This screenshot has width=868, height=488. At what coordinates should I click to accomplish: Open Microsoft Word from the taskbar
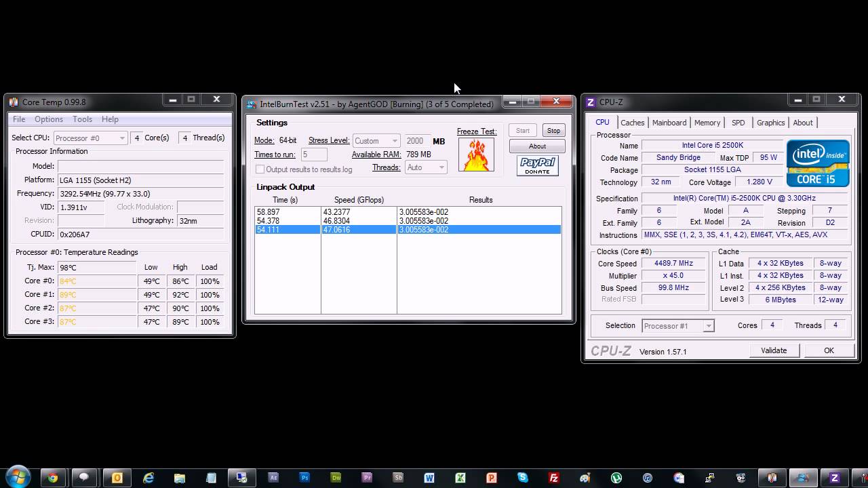tap(429, 477)
